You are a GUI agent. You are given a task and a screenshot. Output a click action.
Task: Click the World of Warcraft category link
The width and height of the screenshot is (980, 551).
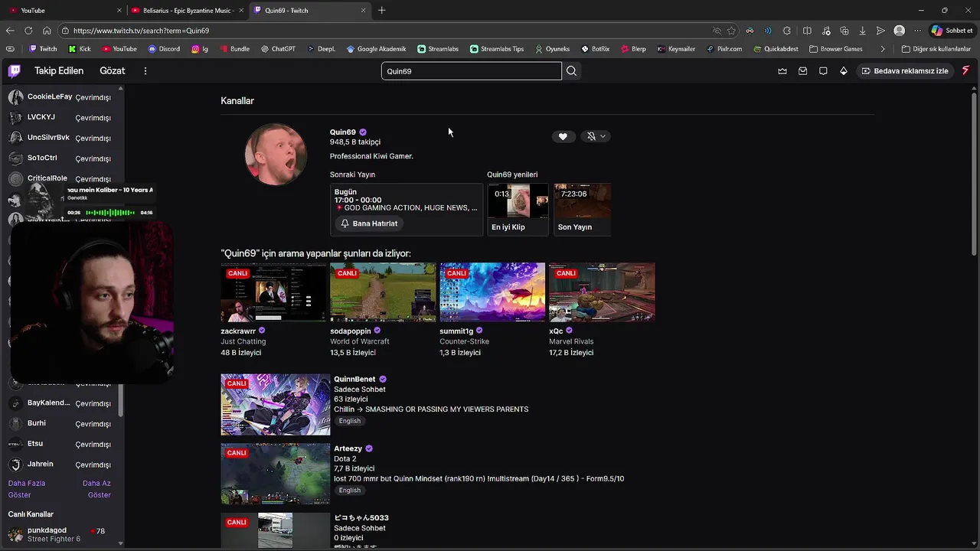360,341
